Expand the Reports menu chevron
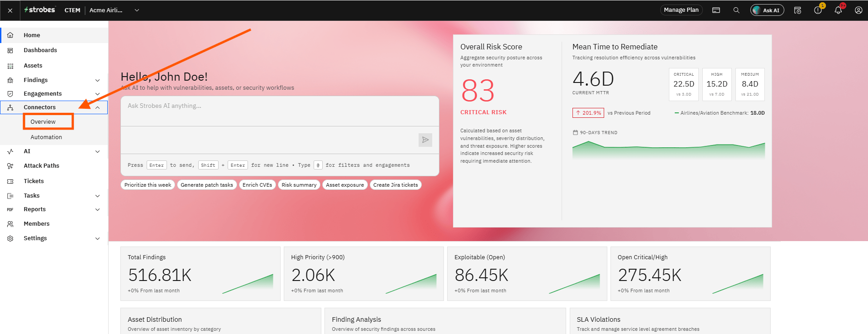The image size is (868, 334). pyautogui.click(x=97, y=209)
